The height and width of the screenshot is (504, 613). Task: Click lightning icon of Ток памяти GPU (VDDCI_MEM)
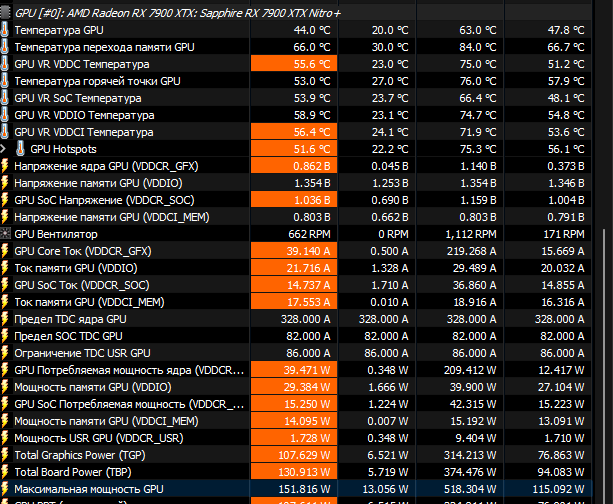[5, 302]
